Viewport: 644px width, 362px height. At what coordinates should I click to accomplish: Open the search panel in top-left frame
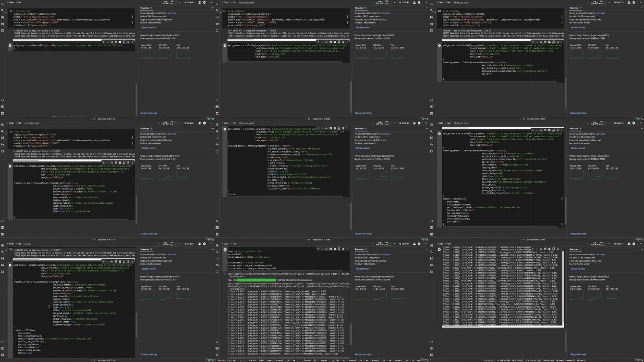click(2, 11)
